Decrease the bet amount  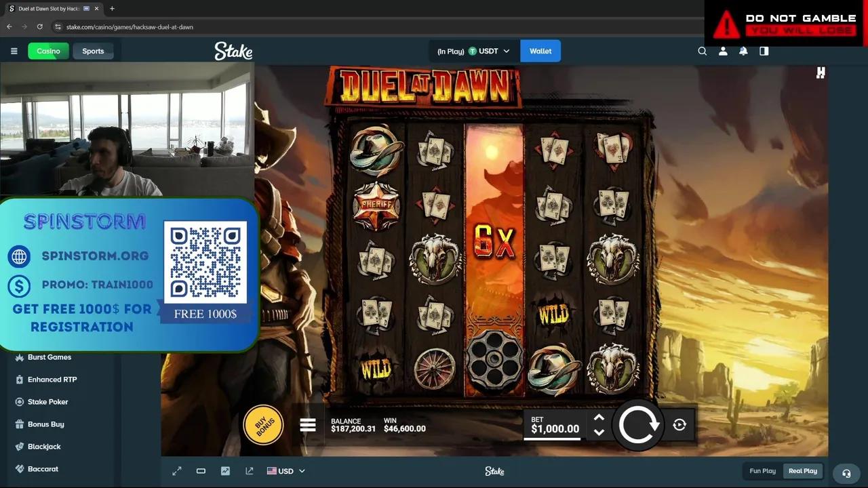[x=599, y=432]
